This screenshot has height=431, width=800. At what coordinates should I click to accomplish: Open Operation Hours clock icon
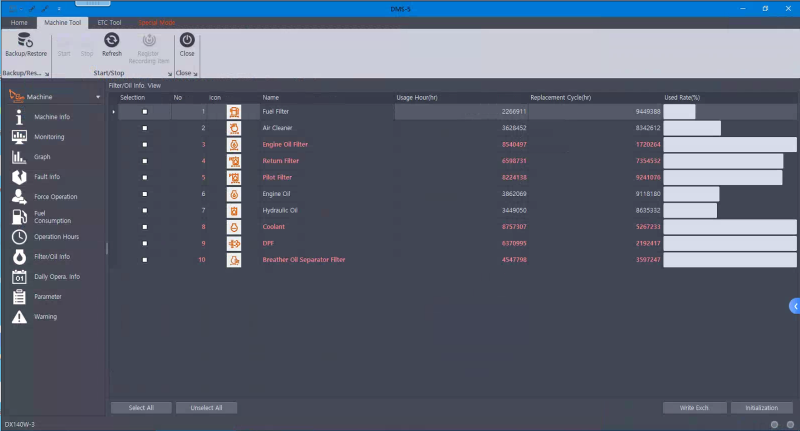(x=19, y=237)
